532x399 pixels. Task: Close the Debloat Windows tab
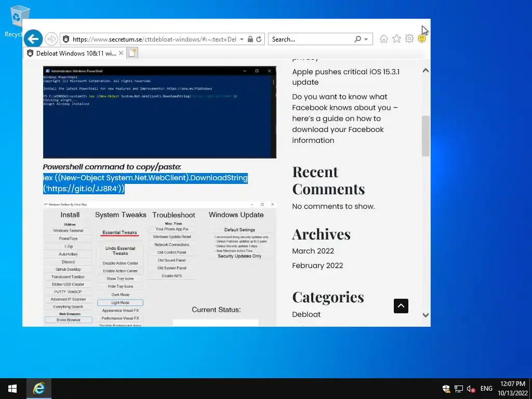pyautogui.click(x=121, y=54)
